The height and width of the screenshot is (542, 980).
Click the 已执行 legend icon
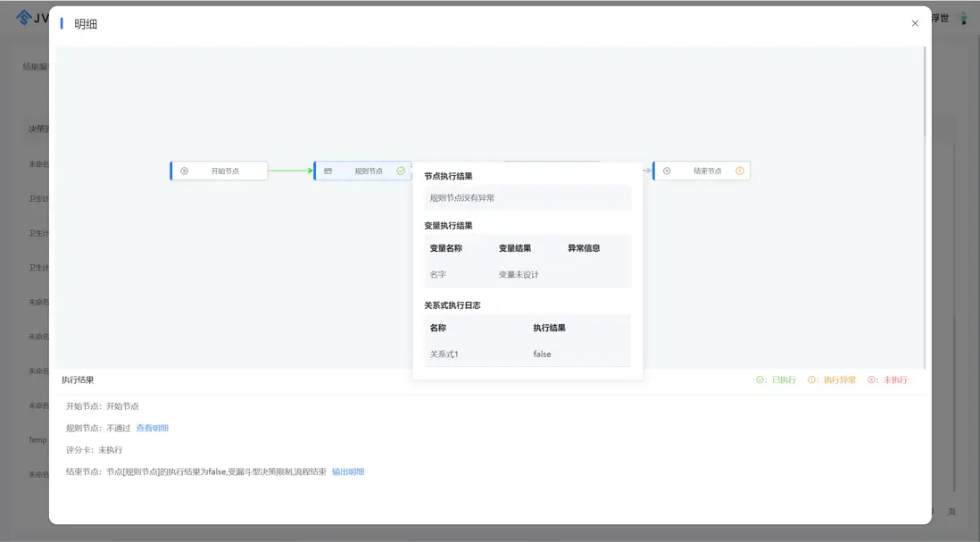click(760, 379)
